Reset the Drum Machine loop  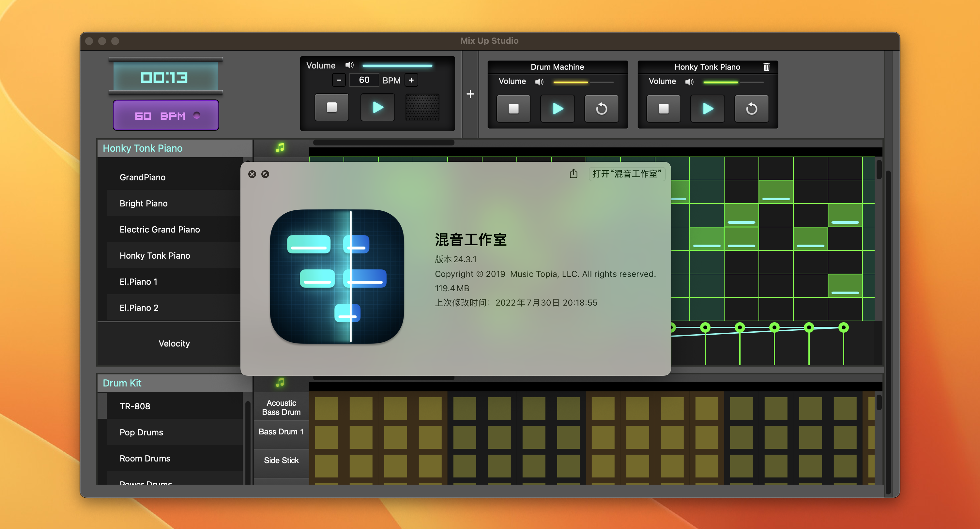601,109
